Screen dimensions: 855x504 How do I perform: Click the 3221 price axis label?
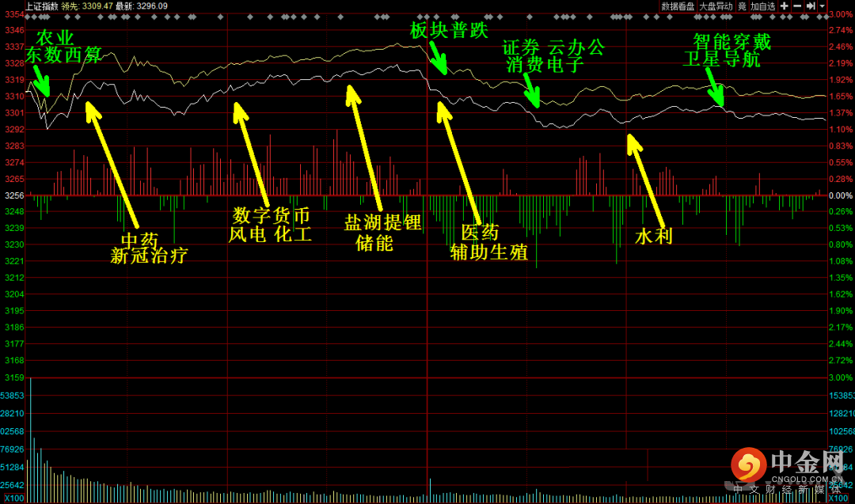click(14, 261)
